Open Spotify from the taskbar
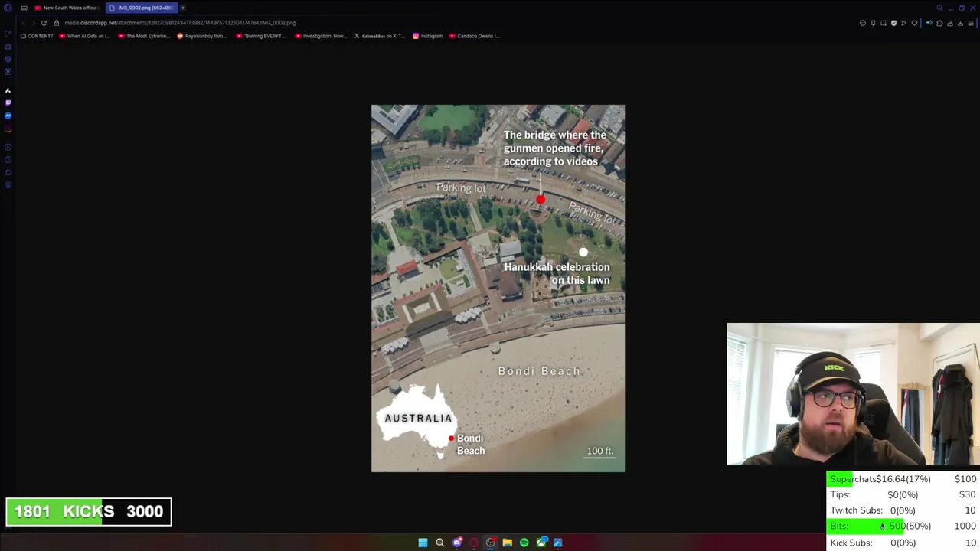Image resolution: width=980 pixels, height=551 pixels. pos(524,543)
